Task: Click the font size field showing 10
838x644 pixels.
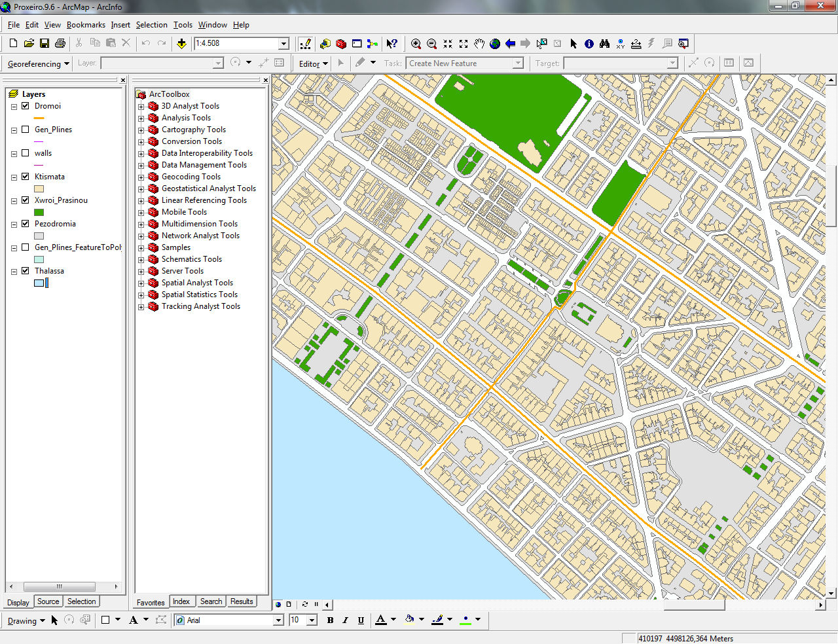Action: pos(298,620)
